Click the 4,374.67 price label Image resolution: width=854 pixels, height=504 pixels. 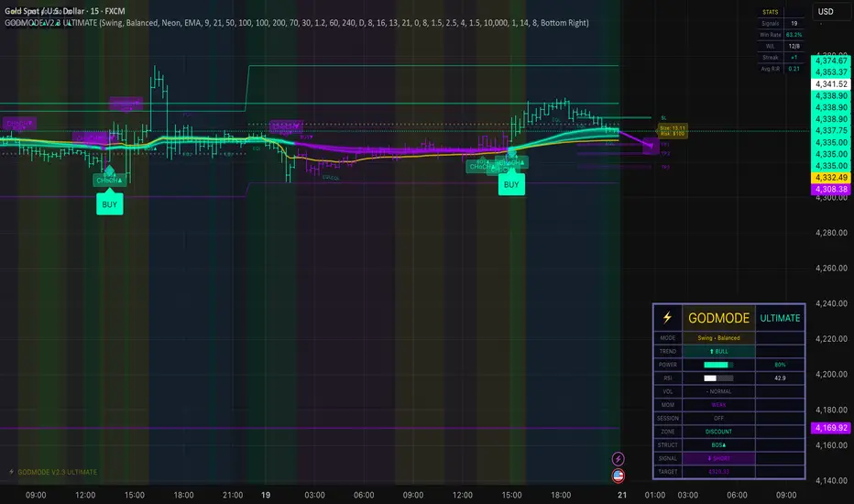point(830,60)
